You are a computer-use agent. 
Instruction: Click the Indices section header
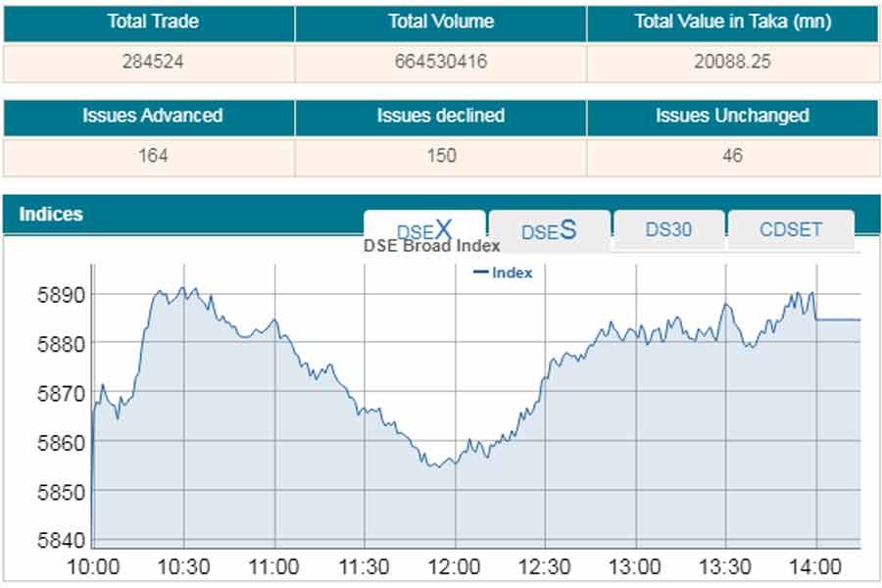coord(51,214)
